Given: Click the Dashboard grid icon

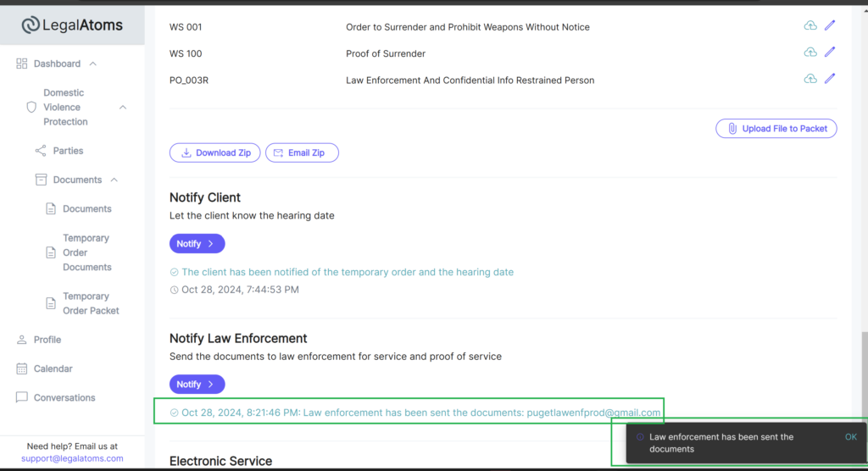Looking at the screenshot, I should pos(21,64).
